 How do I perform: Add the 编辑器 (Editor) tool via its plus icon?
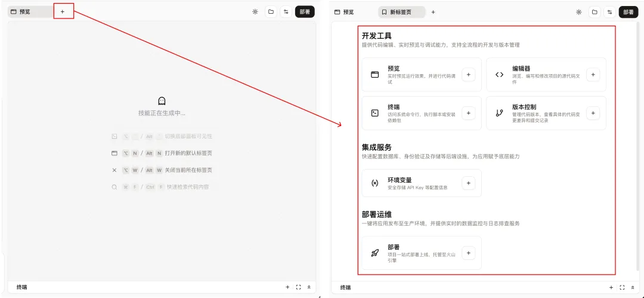593,75
